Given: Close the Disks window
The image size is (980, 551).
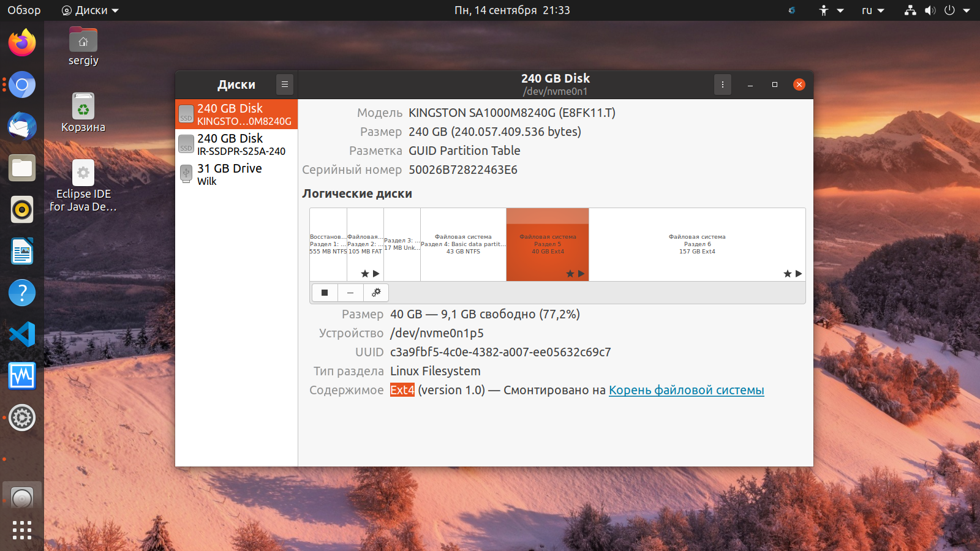Looking at the screenshot, I should coord(799,84).
